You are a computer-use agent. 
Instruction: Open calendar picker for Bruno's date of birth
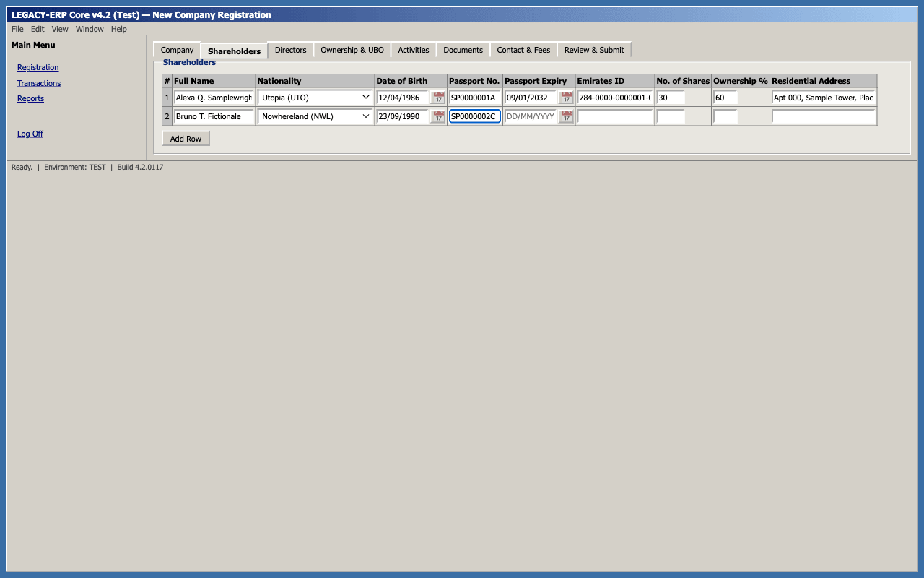[x=438, y=116]
